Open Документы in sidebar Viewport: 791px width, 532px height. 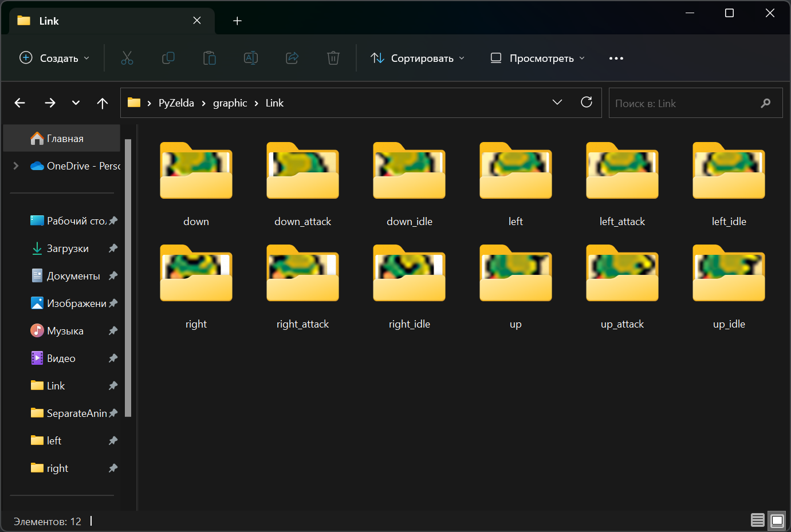pyautogui.click(x=65, y=275)
